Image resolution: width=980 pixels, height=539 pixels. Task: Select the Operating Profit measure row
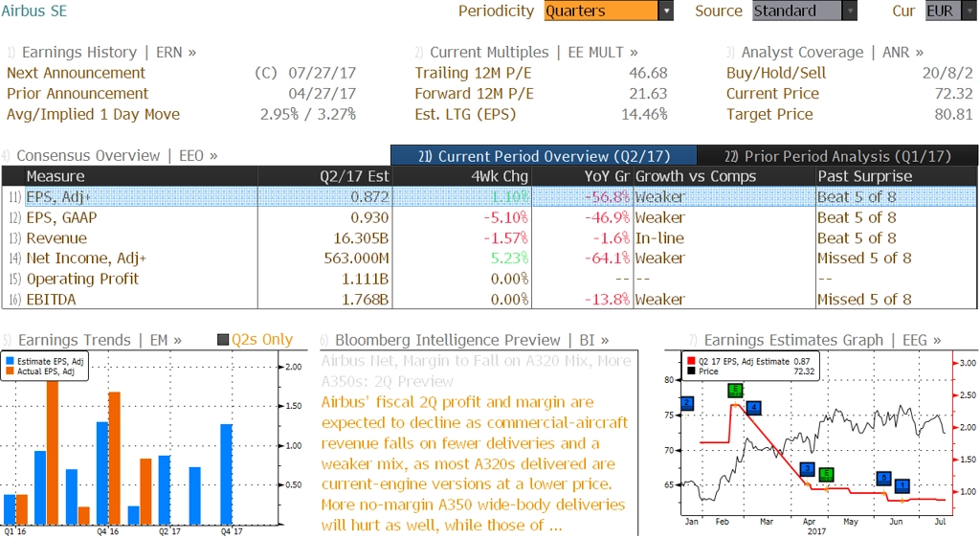point(489,279)
